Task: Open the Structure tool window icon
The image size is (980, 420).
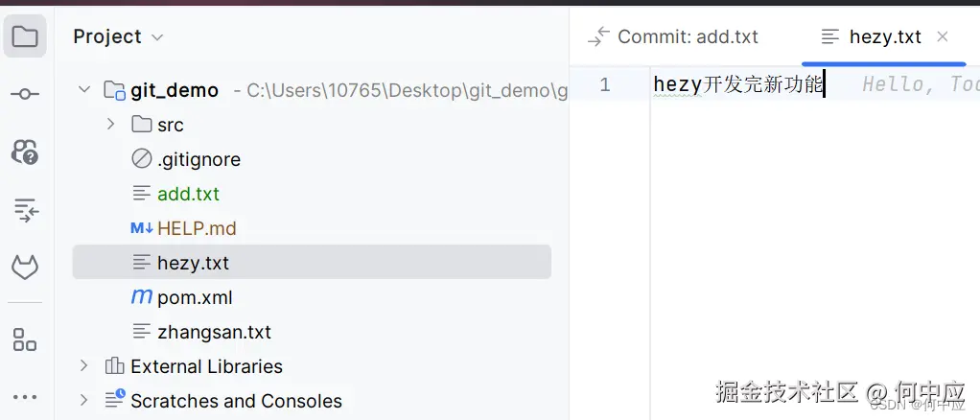Action: (x=25, y=338)
